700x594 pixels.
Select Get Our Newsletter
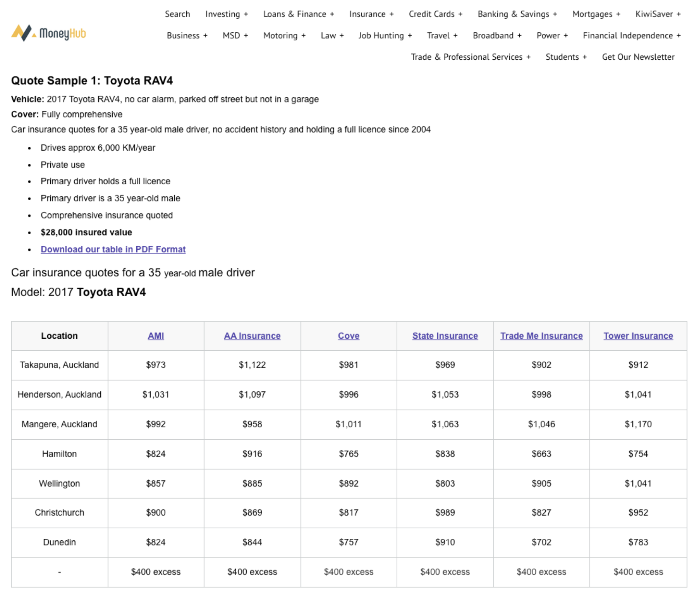pyautogui.click(x=638, y=57)
